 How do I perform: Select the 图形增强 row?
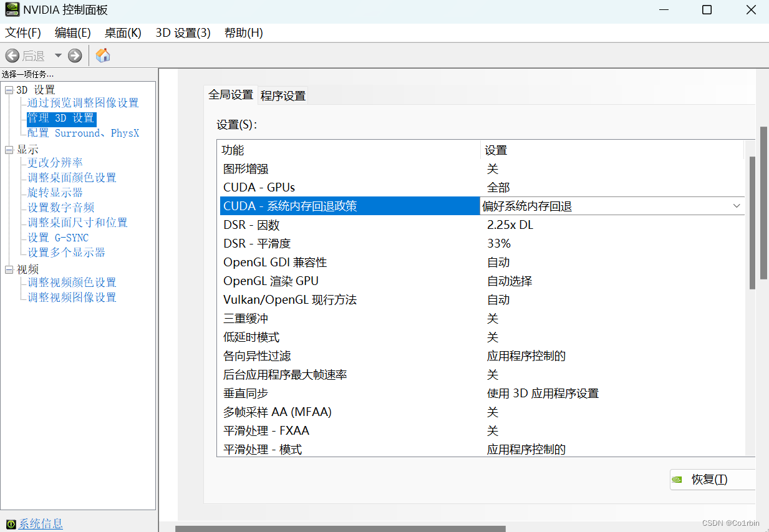tap(481, 168)
